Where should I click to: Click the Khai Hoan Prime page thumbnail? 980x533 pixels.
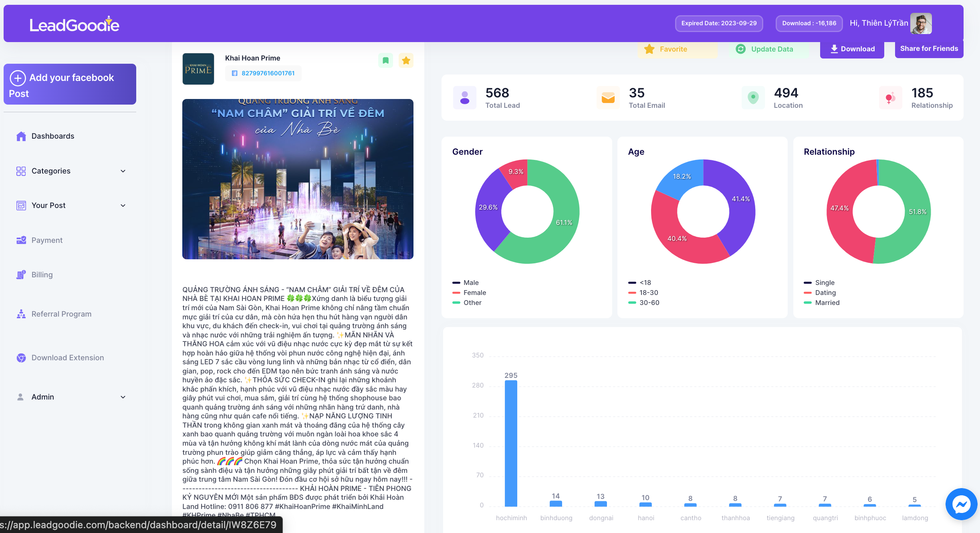tap(198, 69)
